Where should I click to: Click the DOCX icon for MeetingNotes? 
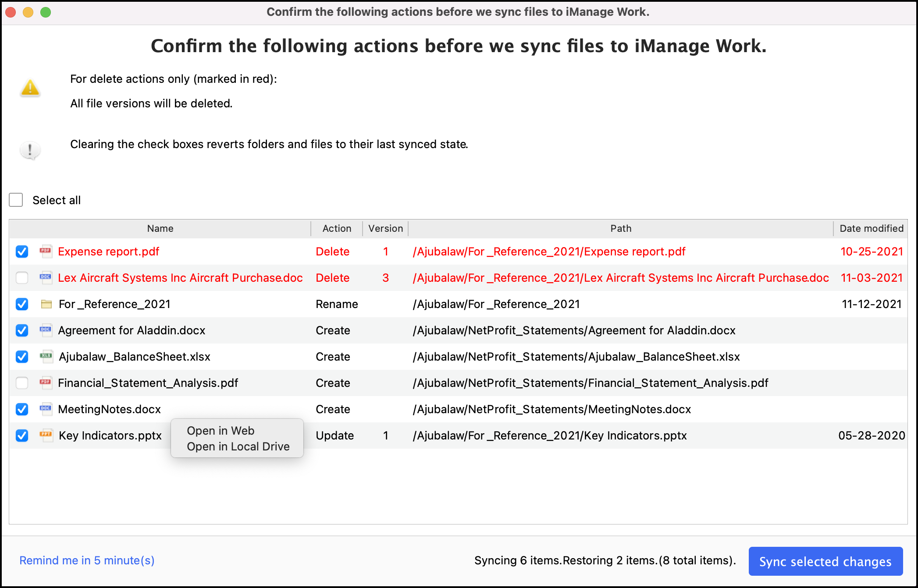click(46, 409)
